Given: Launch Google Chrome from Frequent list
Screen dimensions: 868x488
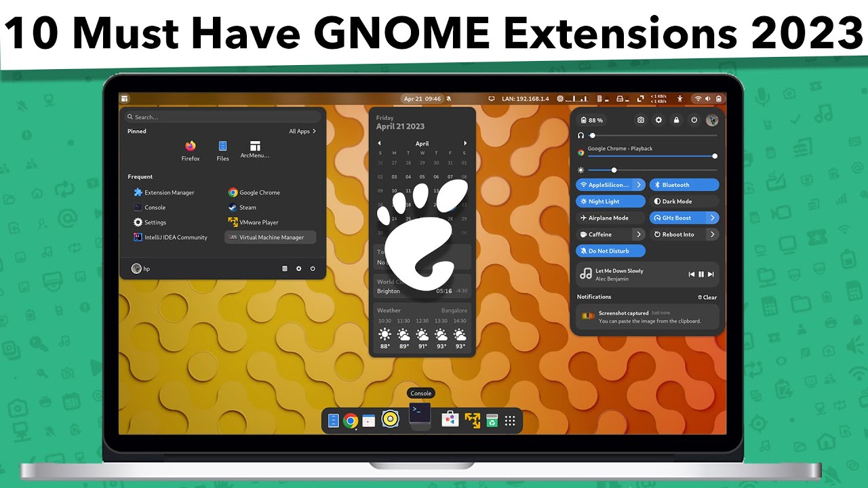Looking at the screenshot, I should point(254,192).
